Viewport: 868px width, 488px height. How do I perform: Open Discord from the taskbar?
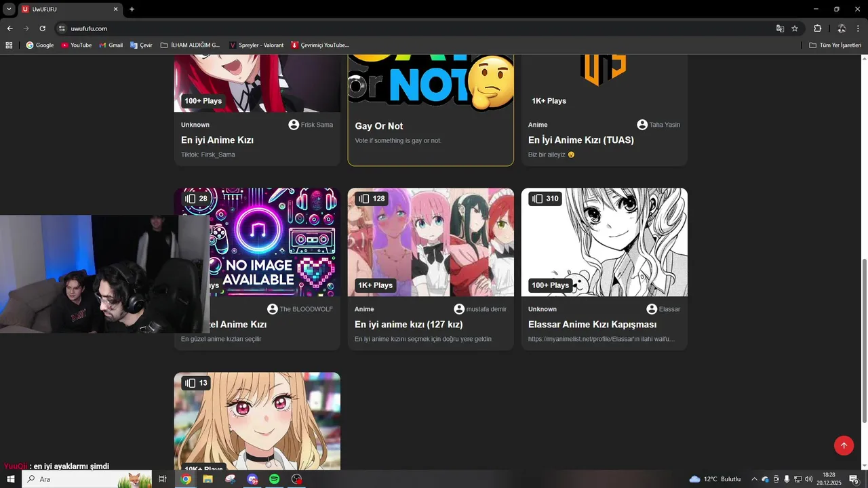coord(252,479)
